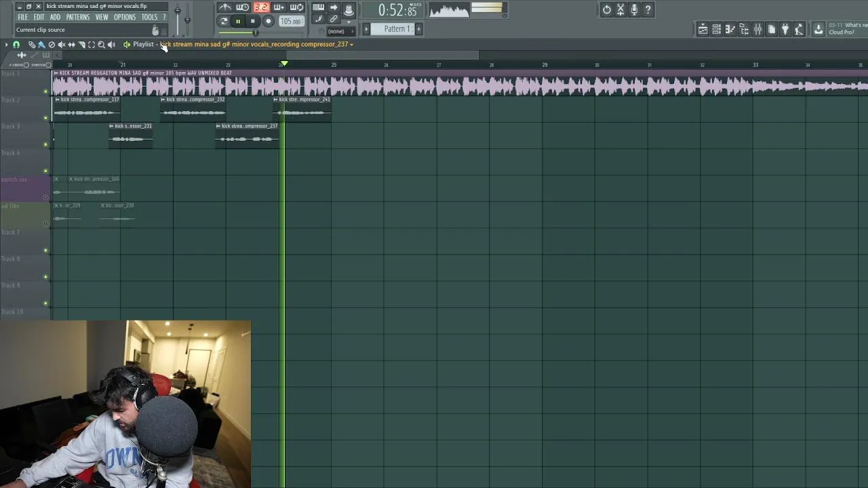This screenshot has height=488, width=868.
Task: Click the stop button
Action: (x=253, y=21)
